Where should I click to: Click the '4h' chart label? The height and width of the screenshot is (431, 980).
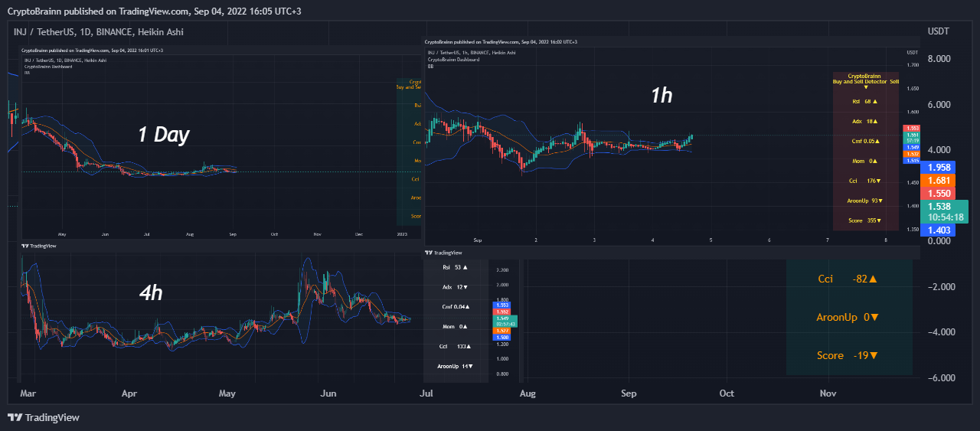150,292
